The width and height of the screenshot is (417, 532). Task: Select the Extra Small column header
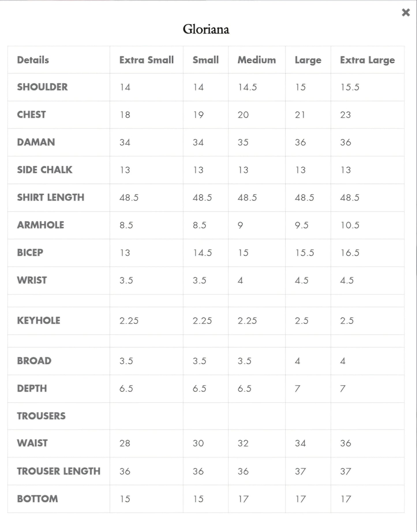click(146, 60)
